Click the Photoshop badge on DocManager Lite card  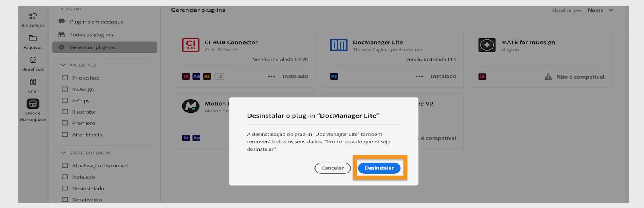(x=334, y=76)
